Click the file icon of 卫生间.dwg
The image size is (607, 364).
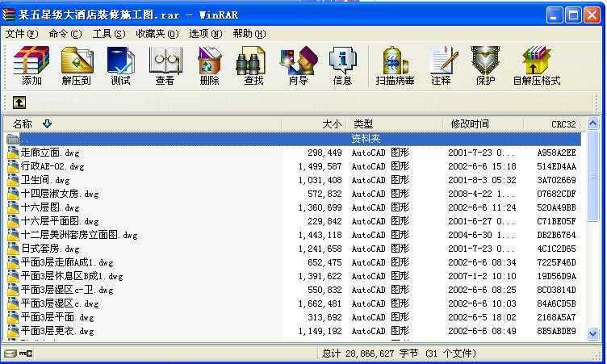13,180
